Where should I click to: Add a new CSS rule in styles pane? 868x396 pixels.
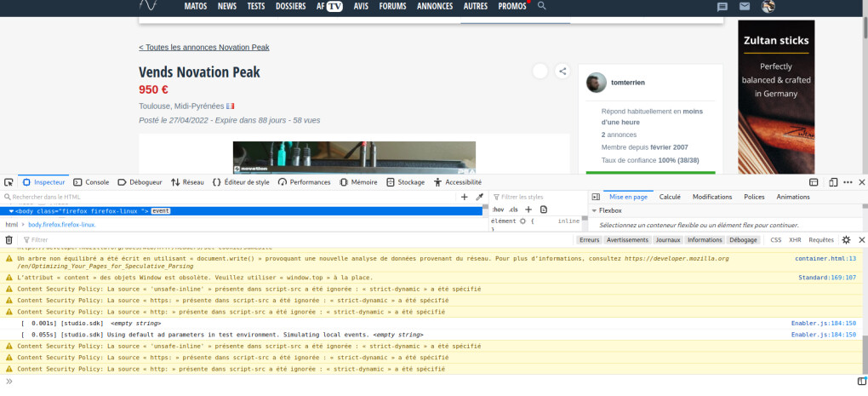pyautogui.click(x=528, y=209)
